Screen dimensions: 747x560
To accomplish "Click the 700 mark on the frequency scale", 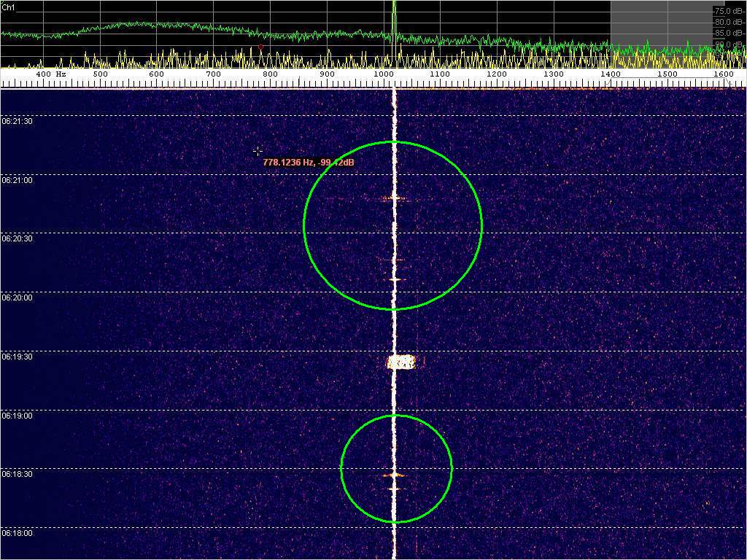I will point(213,74).
